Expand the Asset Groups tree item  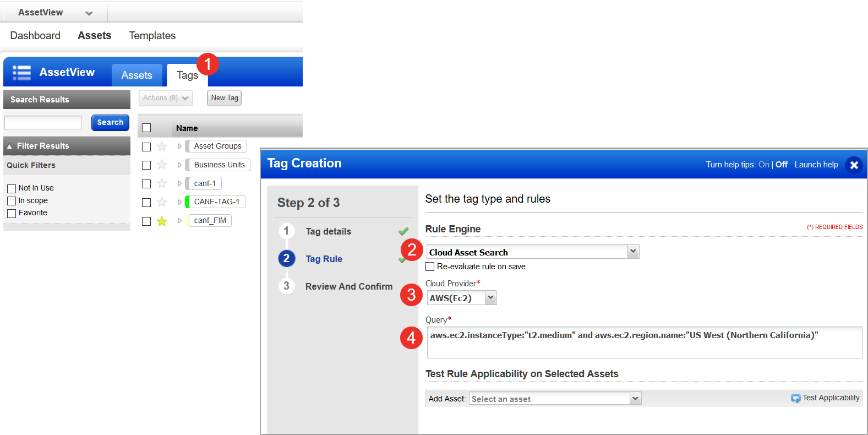click(179, 146)
